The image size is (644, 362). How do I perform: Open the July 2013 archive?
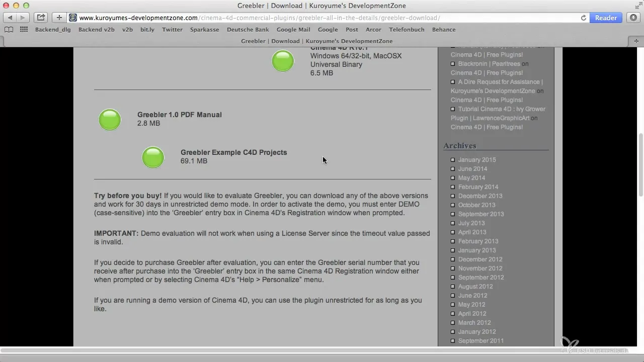(x=471, y=223)
